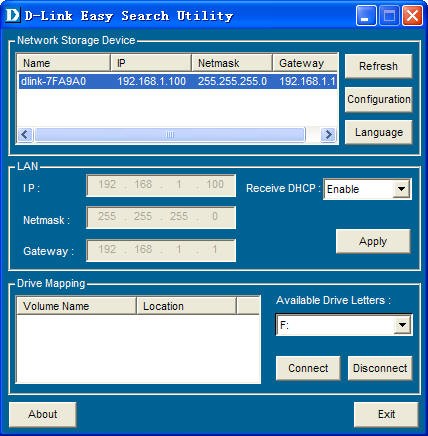Image resolution: width=428 pixels, height=436 pixels.
Task: Click the device list horizontal scrollbar thumb
Action: pyautogui.click(x=170, y=135)
